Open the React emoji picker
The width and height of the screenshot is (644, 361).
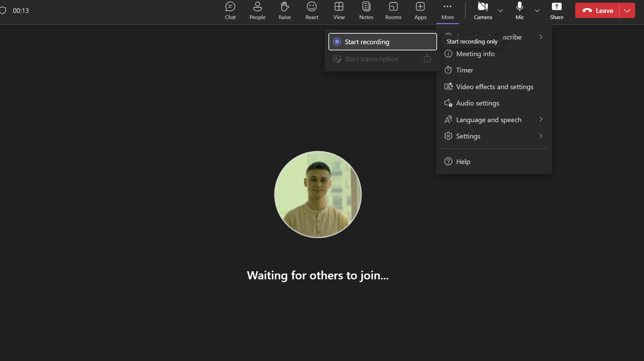[x=311, y=11]
